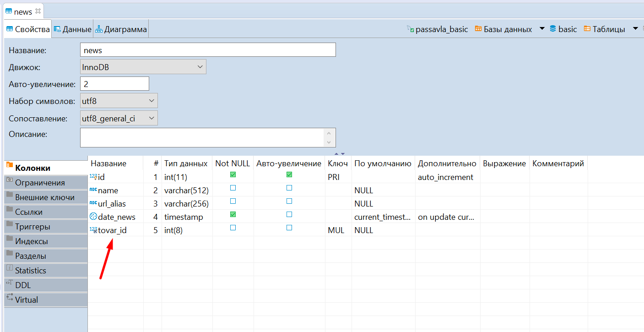Open the Ссылки section
The height and width of the screenshot is (332, 644).
[x=46, y=212]
